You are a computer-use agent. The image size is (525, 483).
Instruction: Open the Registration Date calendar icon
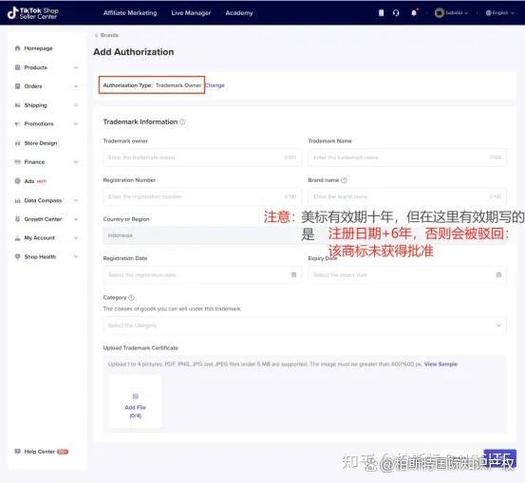[x=294, y=275]
